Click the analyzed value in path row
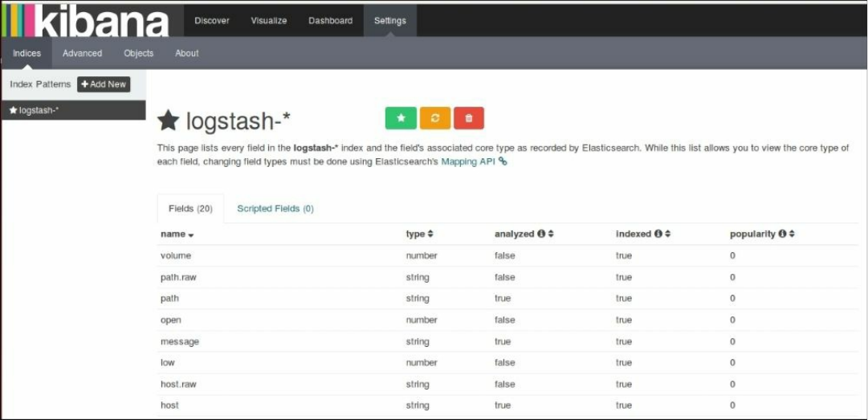 click(x=502, y=298)
